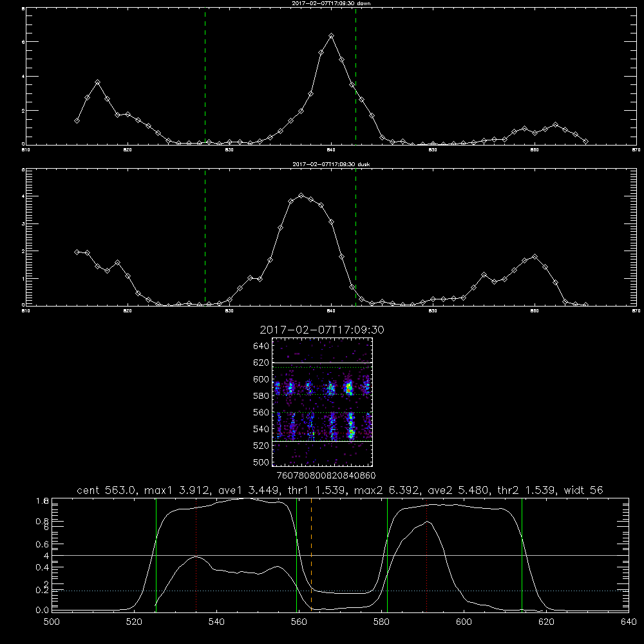644x644 pixels.
Task: Click the '500' x-axis label of bottom plot
Action: [x=52, y=622]
